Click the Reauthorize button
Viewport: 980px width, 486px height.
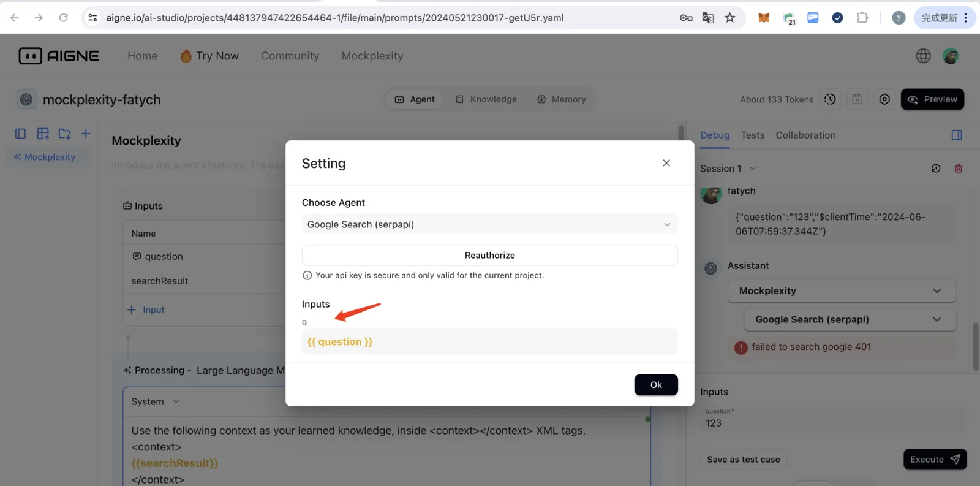(490, 256)
